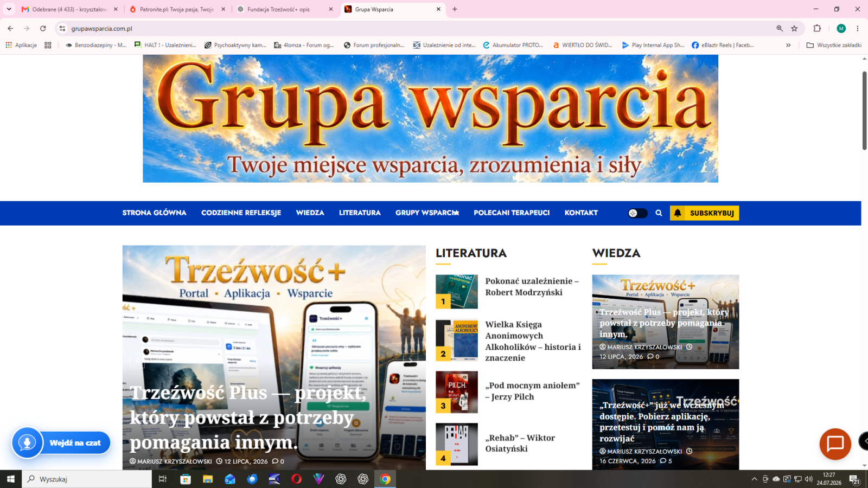The width and height of the screenshot is (868, 488).
Task: Open Chrome's three-dot menu
Action: 858,29
